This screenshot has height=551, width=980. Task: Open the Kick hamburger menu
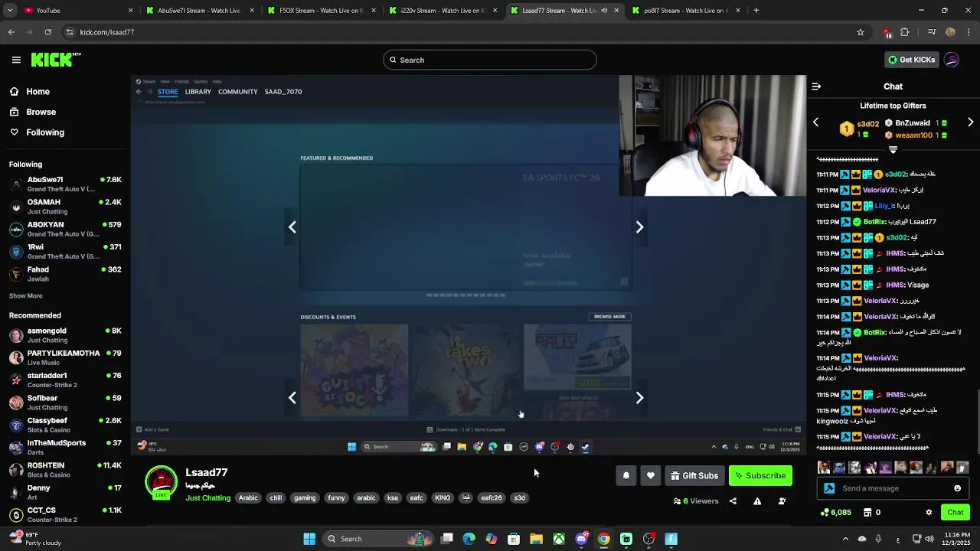pos(16,60)
